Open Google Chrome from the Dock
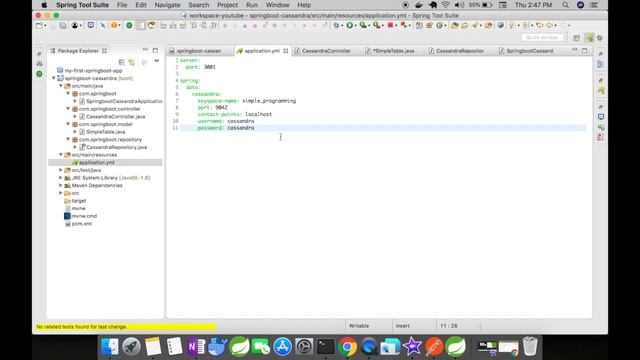The image size is (640, 360). 347,347
